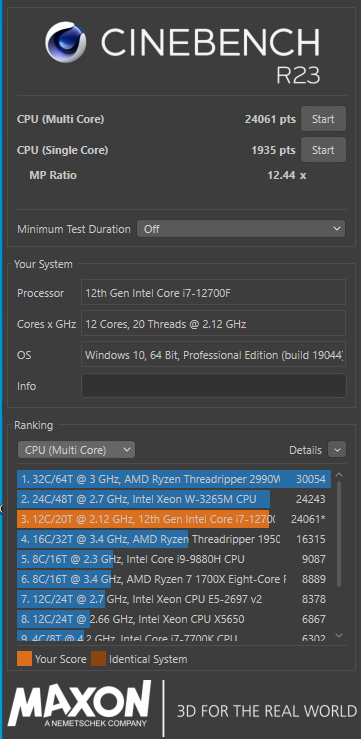Expand the Details dropdown arrow
Screen dimensions: 361x739
point(337,450)
